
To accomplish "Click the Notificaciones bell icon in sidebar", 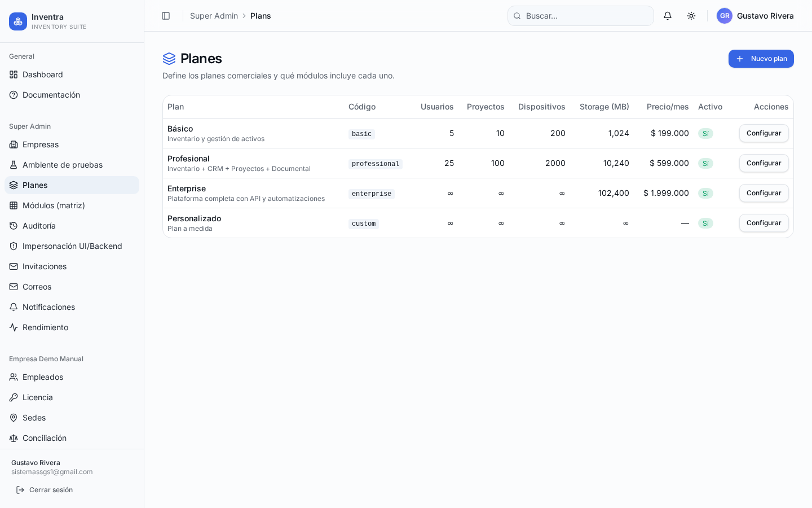I will point(14,307).
